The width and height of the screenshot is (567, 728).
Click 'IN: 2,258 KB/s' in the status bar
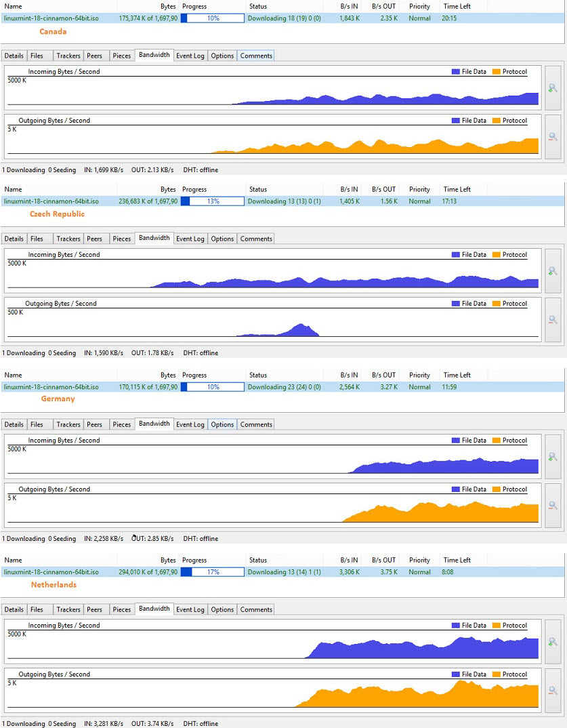coord(104,539)
